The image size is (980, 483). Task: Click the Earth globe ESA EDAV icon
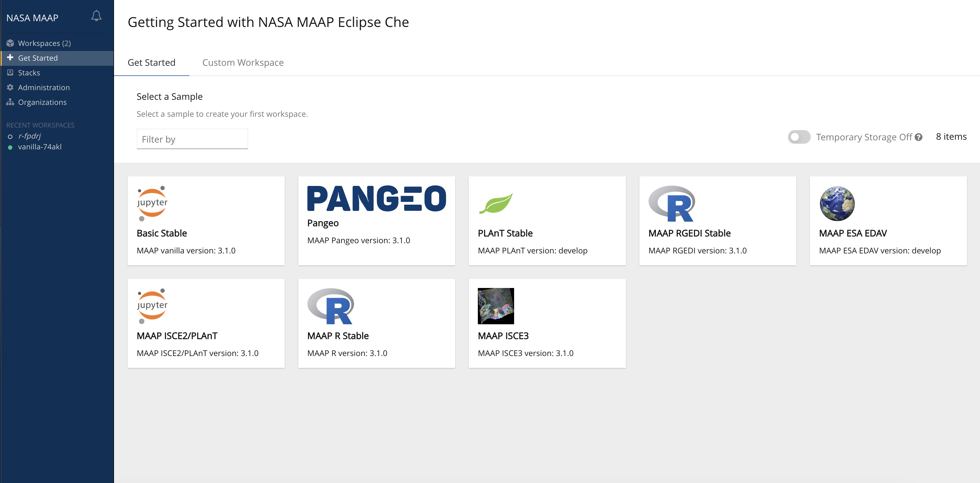point(837,204)
